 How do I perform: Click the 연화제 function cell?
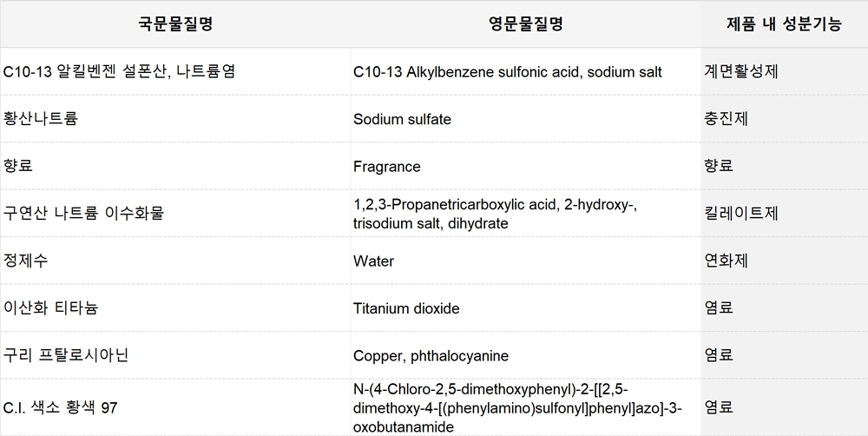click(784, 261)
